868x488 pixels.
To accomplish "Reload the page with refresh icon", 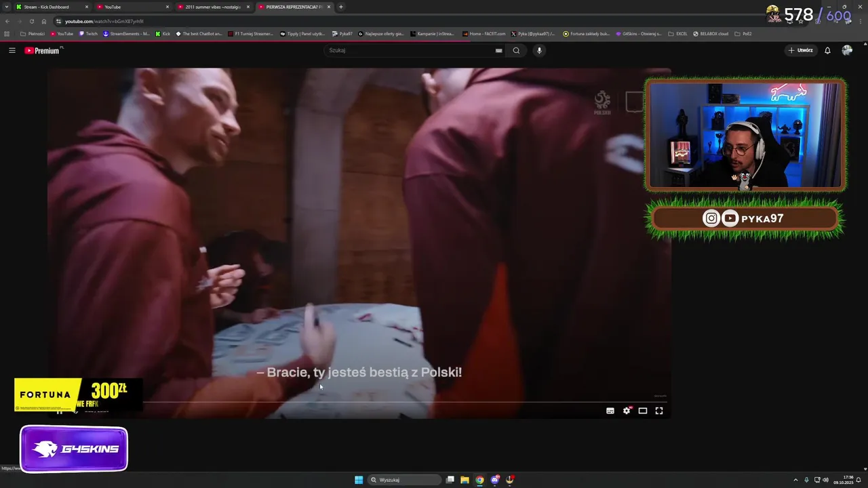I will [x=31, y=21].
